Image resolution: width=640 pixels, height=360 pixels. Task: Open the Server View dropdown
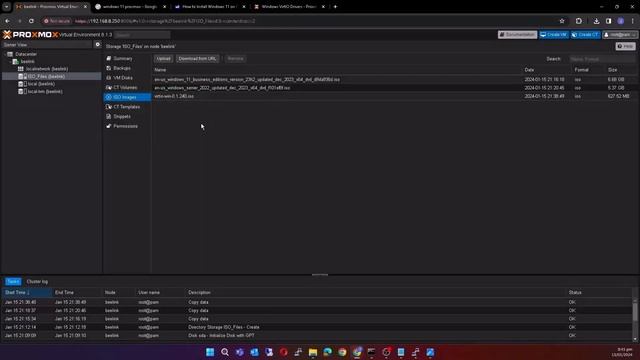pyautogui.click(x=47, y=44)
